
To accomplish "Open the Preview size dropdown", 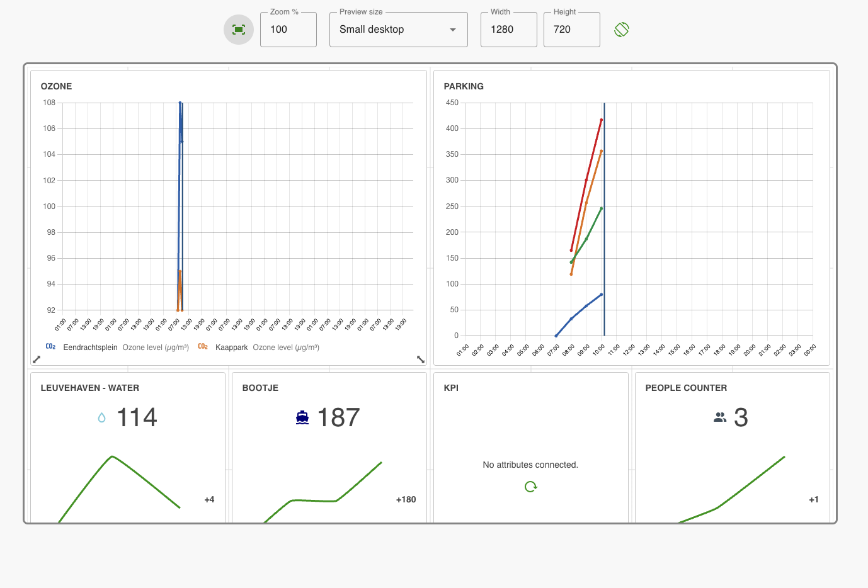I will 398,29.
